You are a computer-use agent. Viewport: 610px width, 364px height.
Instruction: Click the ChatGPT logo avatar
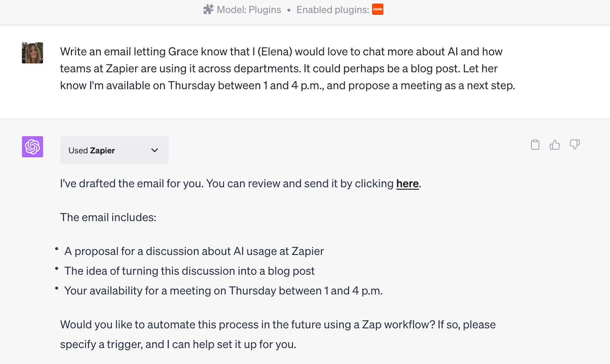pos(33,147)
